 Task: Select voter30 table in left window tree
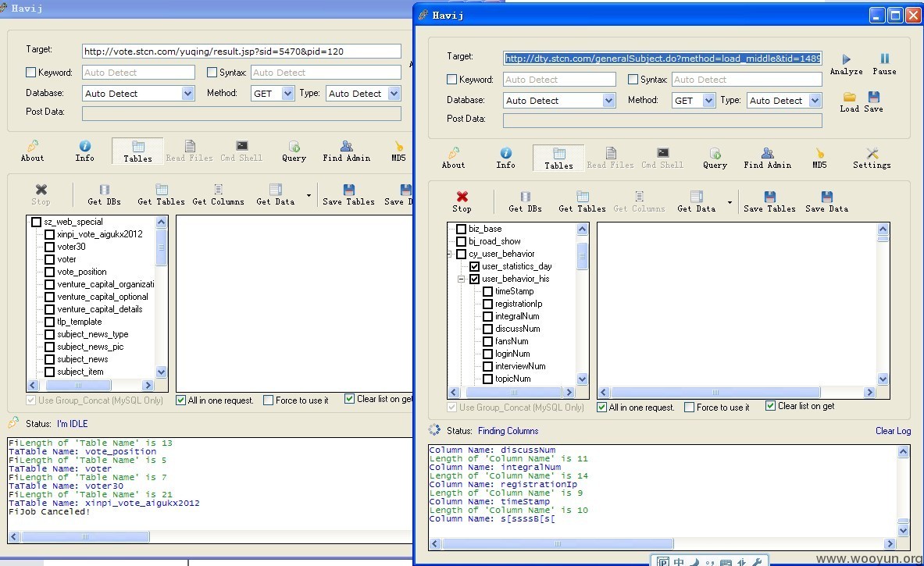(71, 247)
